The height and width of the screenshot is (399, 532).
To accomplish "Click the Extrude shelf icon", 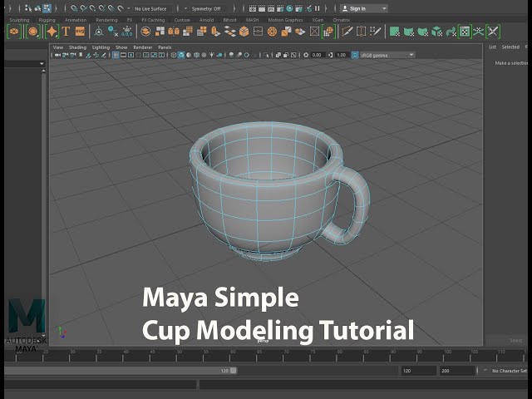I will (x=215, y=32).
